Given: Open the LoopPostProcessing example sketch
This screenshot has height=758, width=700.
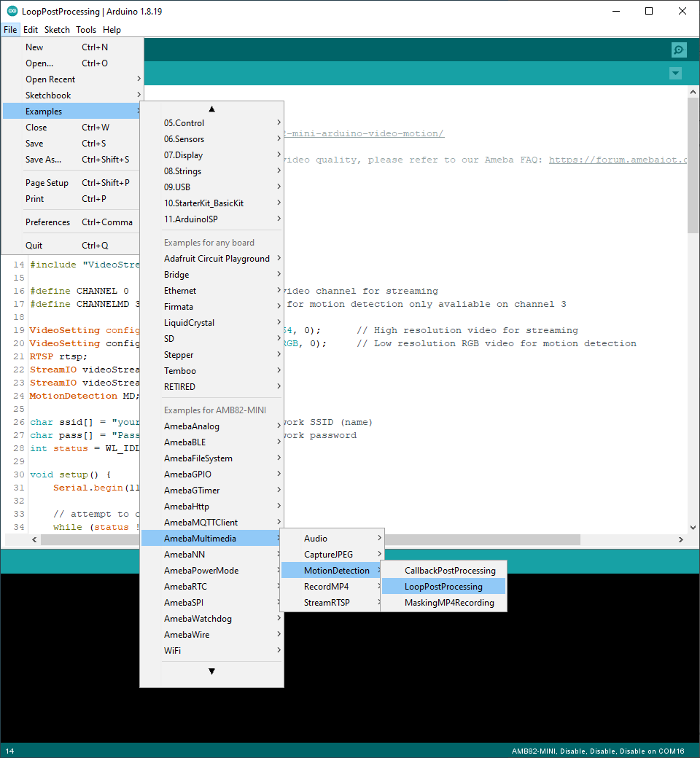Looking at the screenshot, I should 443,586.
